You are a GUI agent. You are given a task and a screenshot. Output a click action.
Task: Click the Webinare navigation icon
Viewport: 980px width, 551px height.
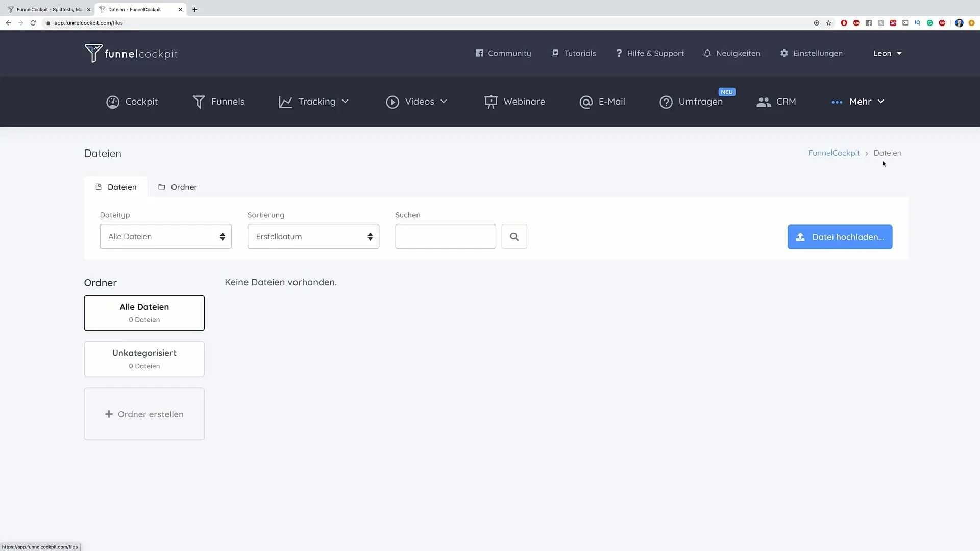pyautogui.click(x=490, y=102)
